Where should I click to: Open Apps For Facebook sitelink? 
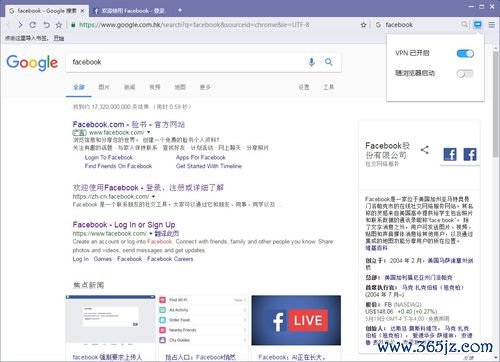[x=201, y=157]
